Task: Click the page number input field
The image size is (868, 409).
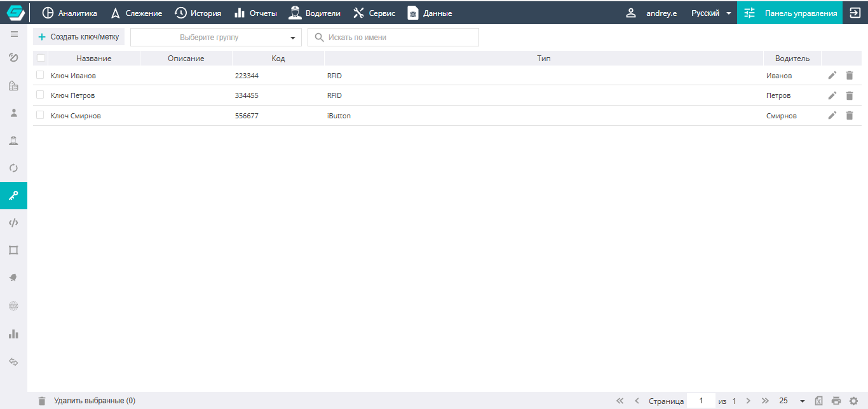Action: (x=702, y=401)
